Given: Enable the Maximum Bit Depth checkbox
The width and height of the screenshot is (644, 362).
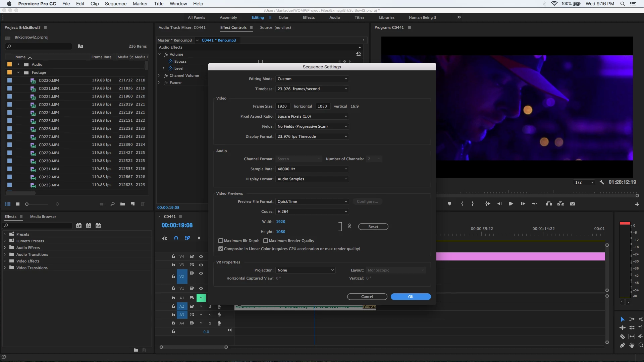Looking at the screenshot, I should tap(221, 241).
